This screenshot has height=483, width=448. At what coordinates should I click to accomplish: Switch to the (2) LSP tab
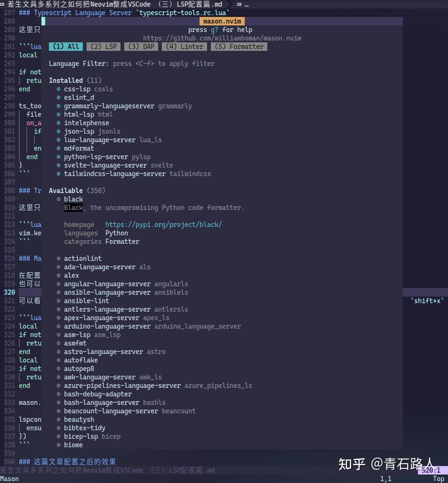pos(103,47)
